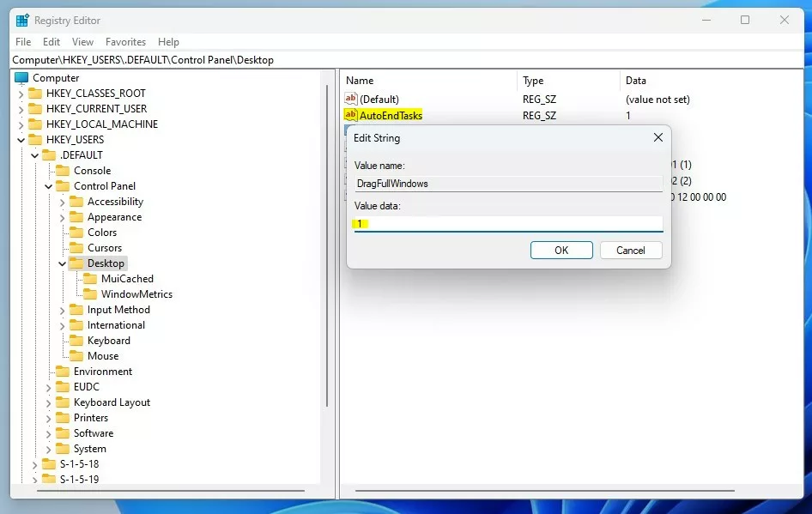Click the values pane horizontal scrollbar
The height and width of the screenshot is (514, 812).
pos(545,490)
